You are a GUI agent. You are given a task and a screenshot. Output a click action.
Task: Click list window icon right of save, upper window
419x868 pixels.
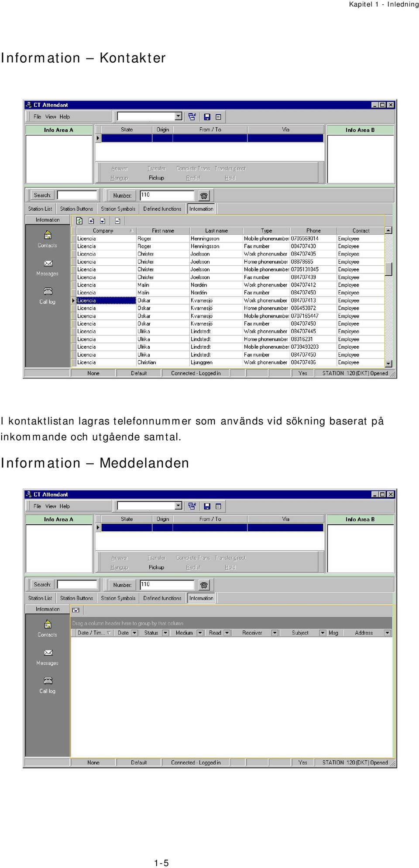point(219,117)
